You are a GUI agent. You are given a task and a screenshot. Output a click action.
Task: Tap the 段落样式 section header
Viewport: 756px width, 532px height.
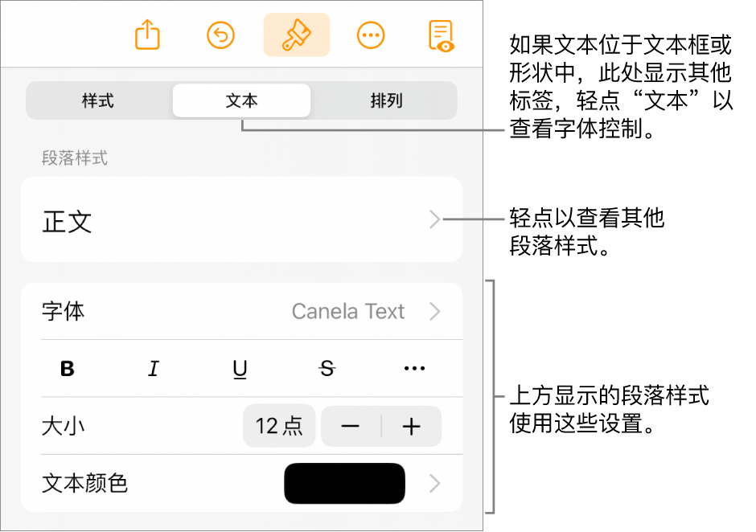pos(75,158)
